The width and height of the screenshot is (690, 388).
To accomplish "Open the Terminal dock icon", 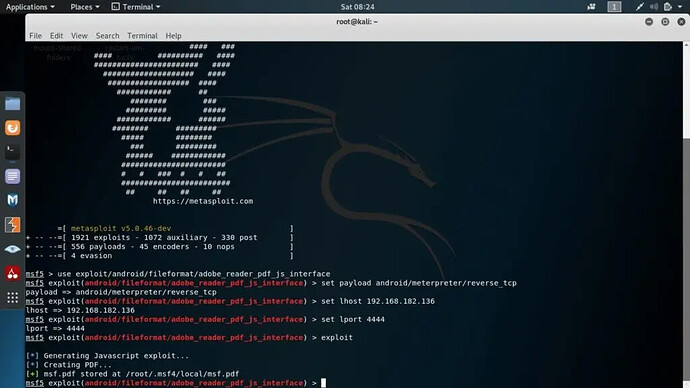I will coord(12,152).
